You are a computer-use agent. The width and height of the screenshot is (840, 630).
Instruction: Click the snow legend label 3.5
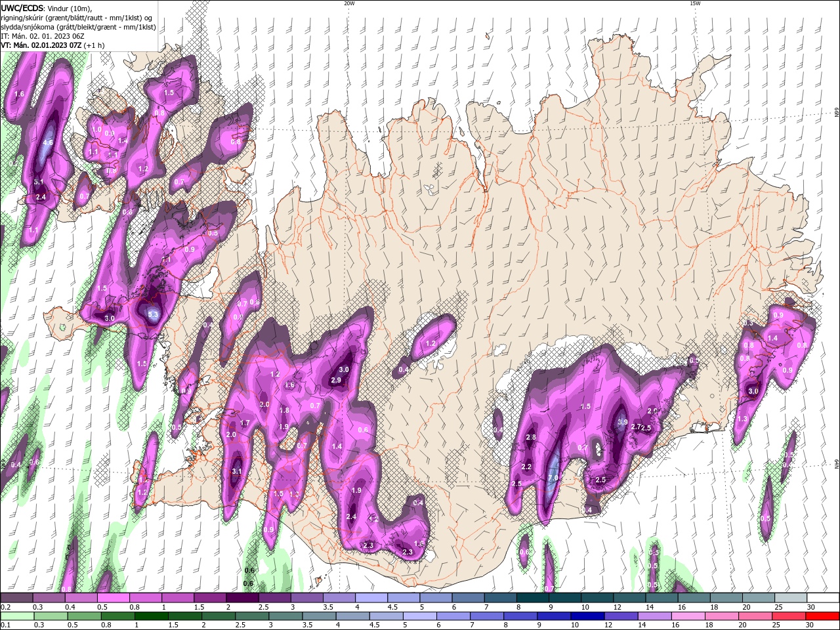click(327, 607)
